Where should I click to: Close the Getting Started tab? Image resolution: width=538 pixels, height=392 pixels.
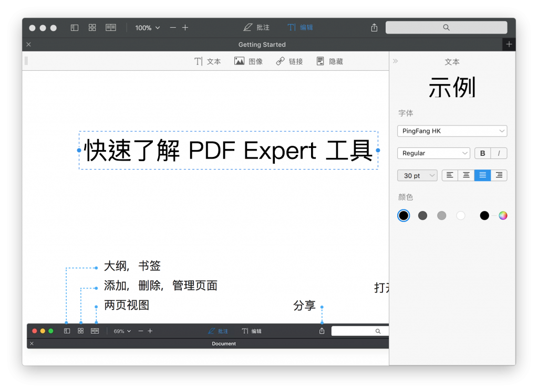point(29,45)
